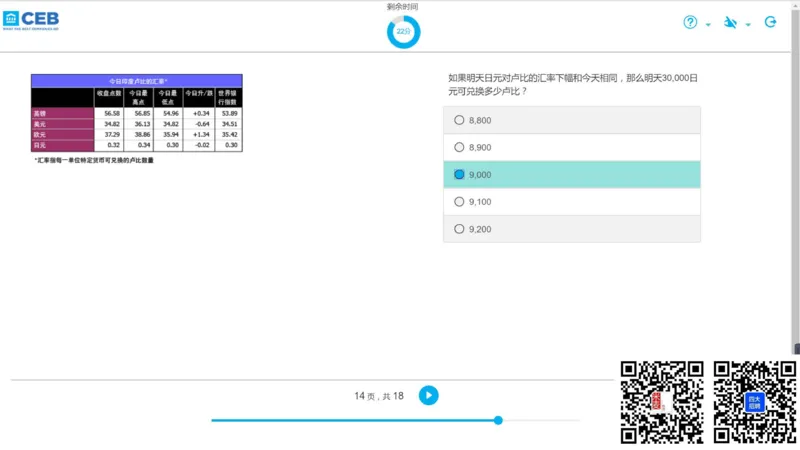Click the 剩余时间 label
The image size is (800, 450).
coord(403,7)
